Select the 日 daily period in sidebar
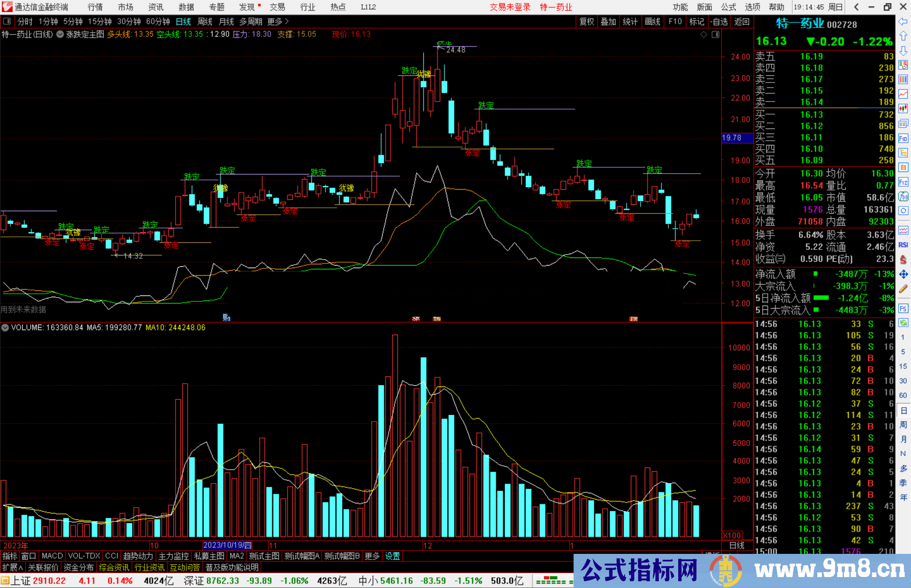Viewport: 911px width, 588px height. coord(903,411)
